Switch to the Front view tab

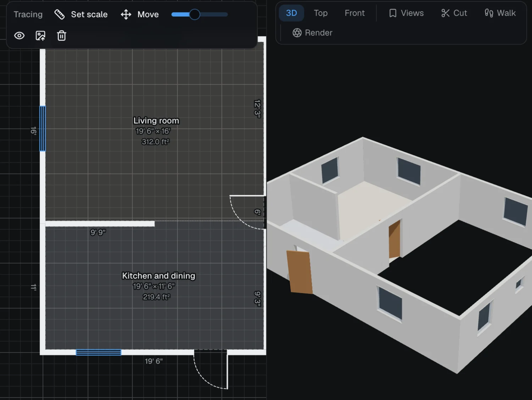[355, 13]
